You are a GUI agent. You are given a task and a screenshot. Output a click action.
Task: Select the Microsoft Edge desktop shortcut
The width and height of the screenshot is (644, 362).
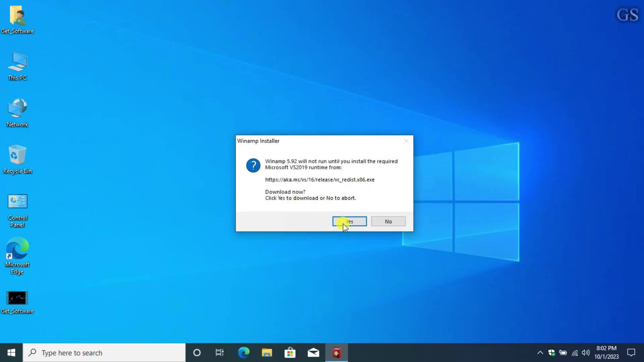17,256
